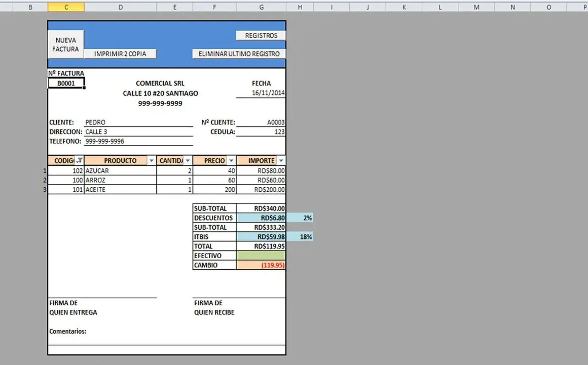Open the PRECIO column filter dropdown
The image size is (588, 365).
coord(231,161)
